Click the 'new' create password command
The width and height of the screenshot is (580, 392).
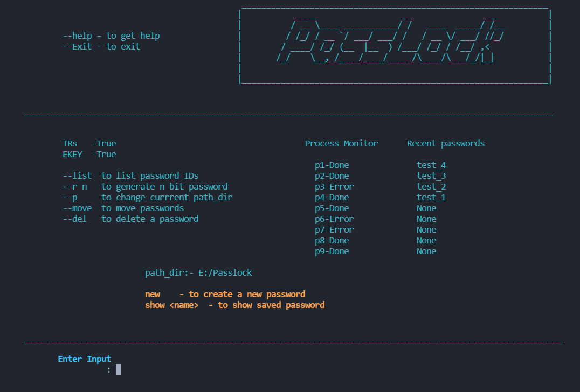pyautogui.click(x=153, y=294)
